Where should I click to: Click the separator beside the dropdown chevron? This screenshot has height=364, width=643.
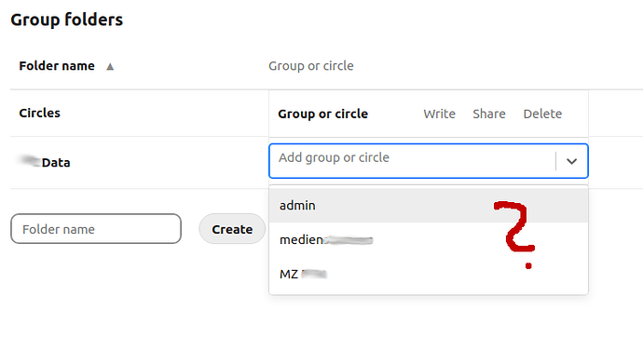555,161
